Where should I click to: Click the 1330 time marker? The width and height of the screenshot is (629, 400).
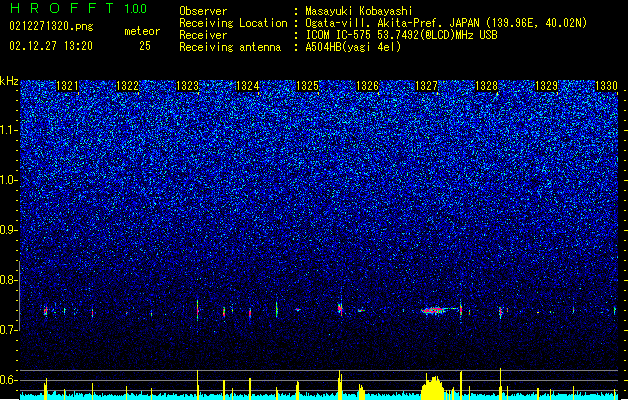(607, 86)
